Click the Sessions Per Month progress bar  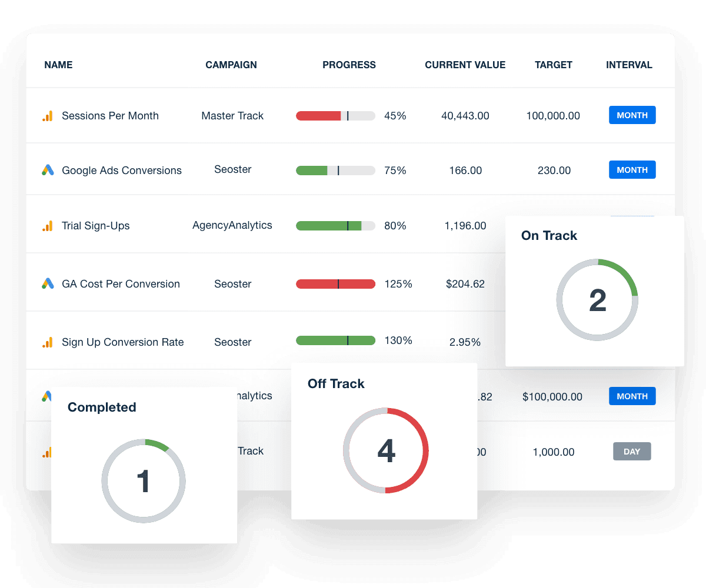coord(335,116)
